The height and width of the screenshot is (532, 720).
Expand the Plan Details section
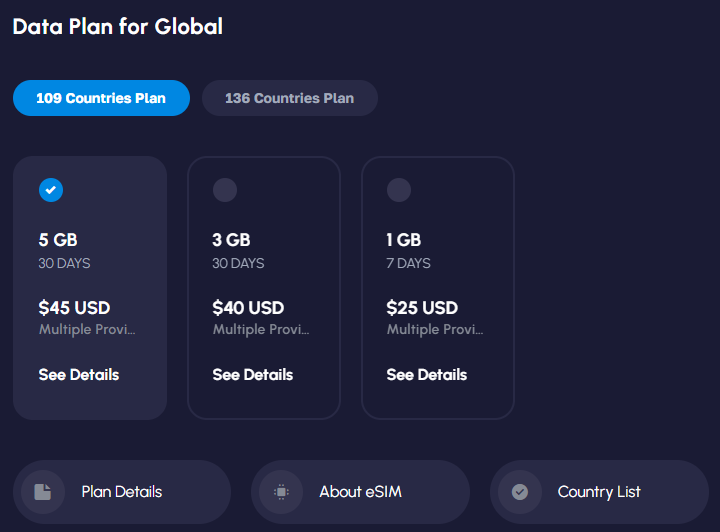tap(122, 492)
